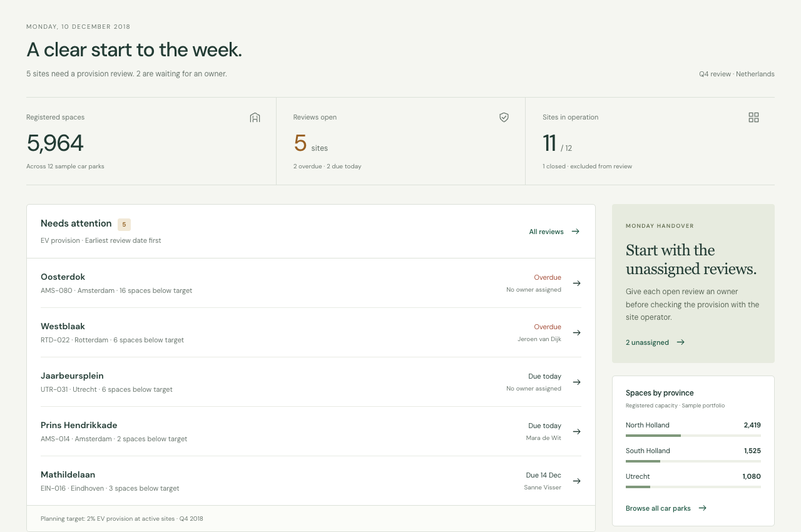The image size is (801, 532).
Task: Click the arrow next to Browse all car parks
Action: (x=703, y=508)
